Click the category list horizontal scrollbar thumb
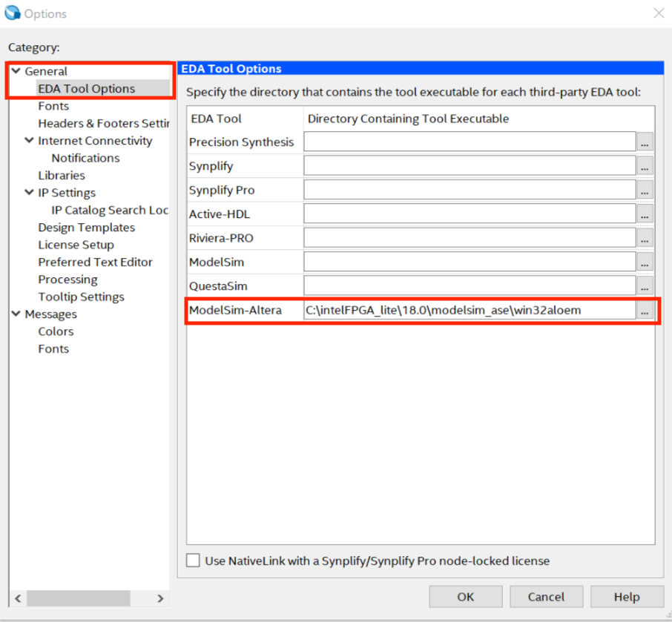This screenshot has width=672, height=622. [x=78, y=598]
